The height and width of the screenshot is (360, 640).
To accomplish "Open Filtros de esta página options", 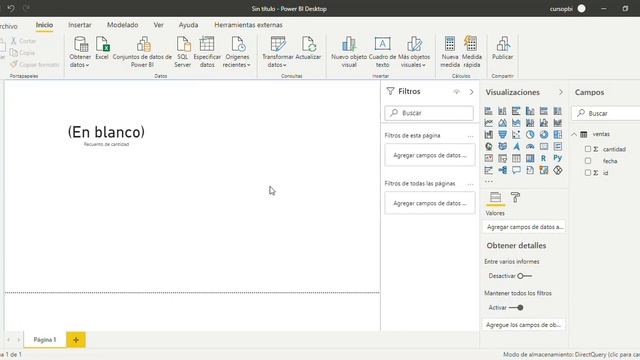I will coord(470,136).
